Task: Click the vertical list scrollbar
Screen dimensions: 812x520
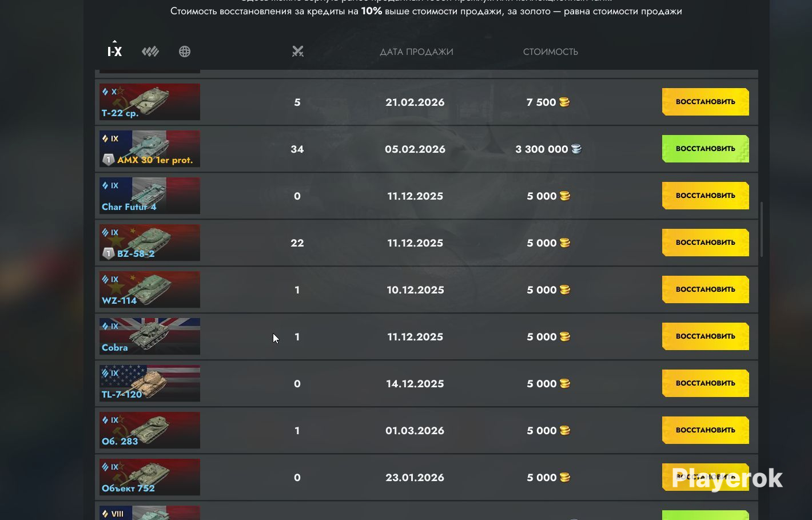Action: click(x=762, y=229)
